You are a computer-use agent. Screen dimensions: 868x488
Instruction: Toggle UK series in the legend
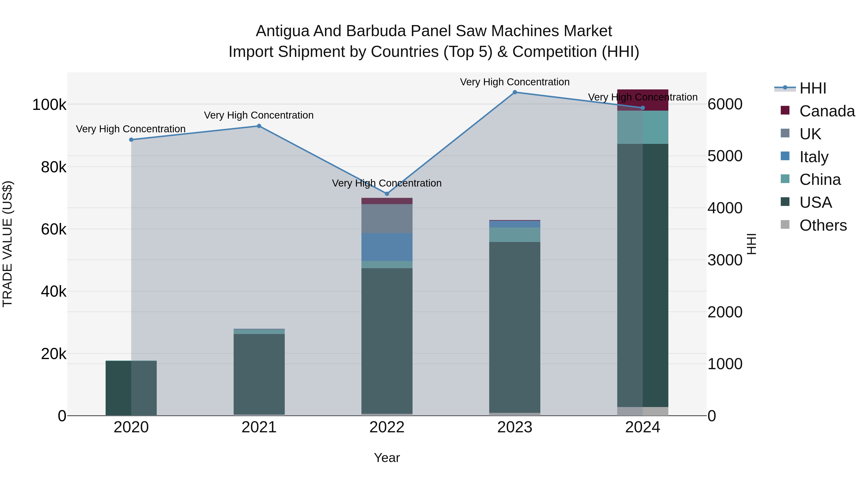click(800, 134)
